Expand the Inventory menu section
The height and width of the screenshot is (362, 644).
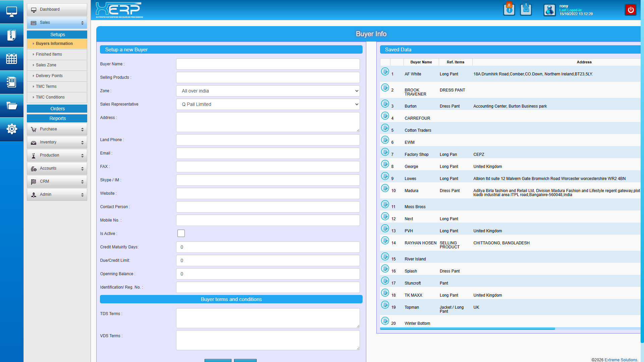point(57,142)
